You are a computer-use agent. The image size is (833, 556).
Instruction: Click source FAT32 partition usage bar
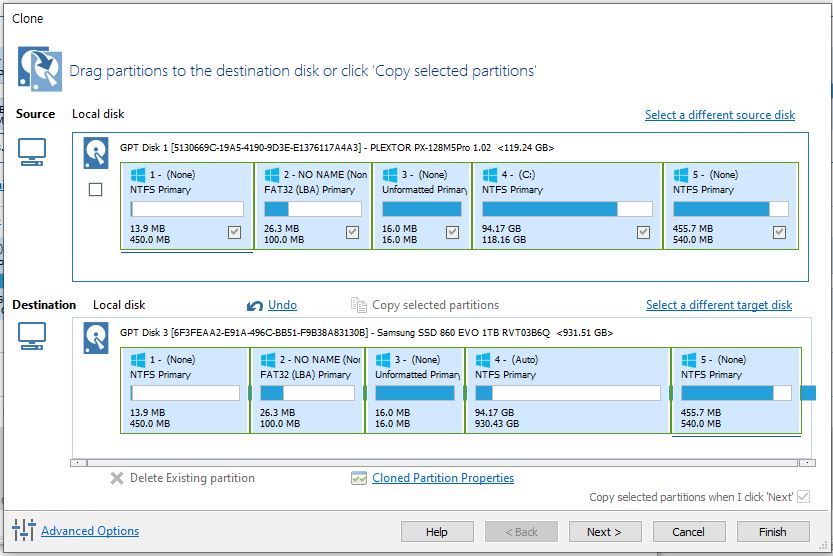[x=313, y=209]
